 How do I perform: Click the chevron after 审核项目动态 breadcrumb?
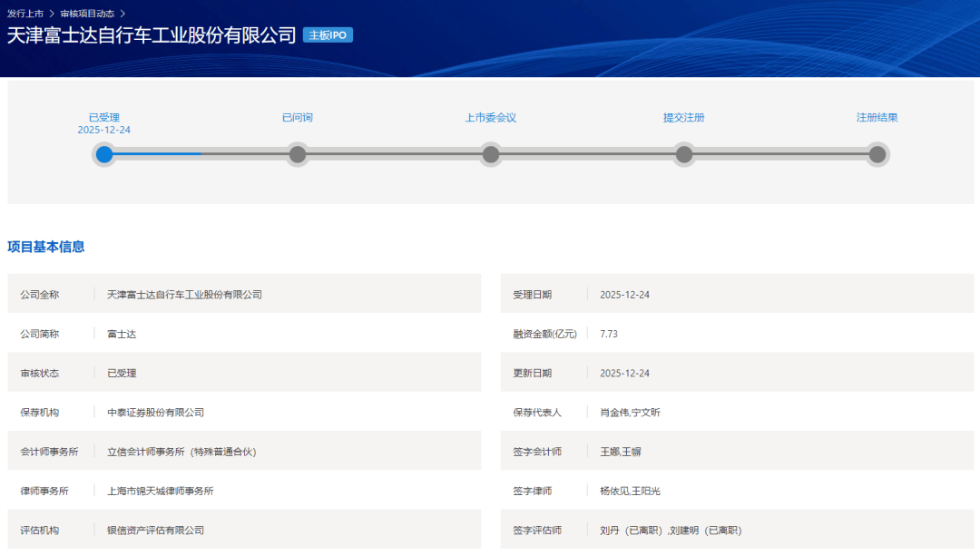click(x=122, y=14)
